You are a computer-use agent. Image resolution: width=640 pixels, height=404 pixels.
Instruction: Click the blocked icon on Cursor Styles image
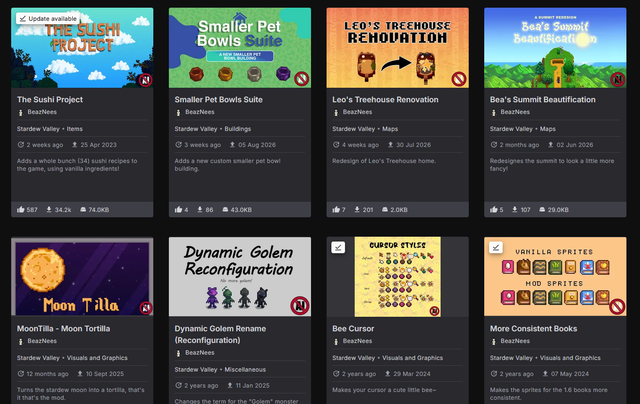coord(434,311)
